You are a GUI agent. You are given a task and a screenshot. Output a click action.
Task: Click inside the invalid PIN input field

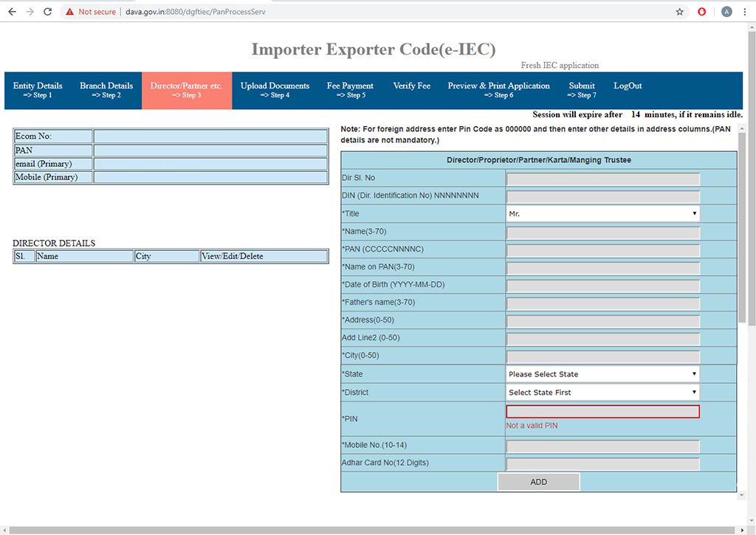(x=602, y=411)
